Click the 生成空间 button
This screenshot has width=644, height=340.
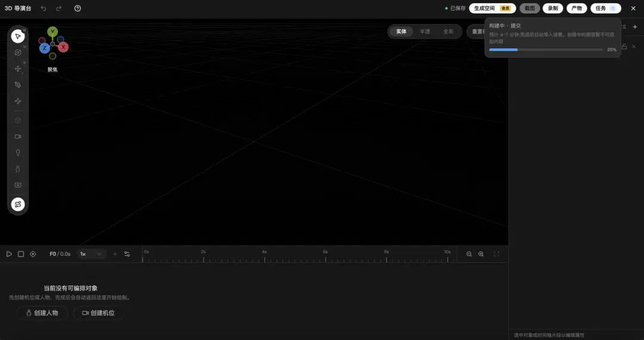pos(493,8)
